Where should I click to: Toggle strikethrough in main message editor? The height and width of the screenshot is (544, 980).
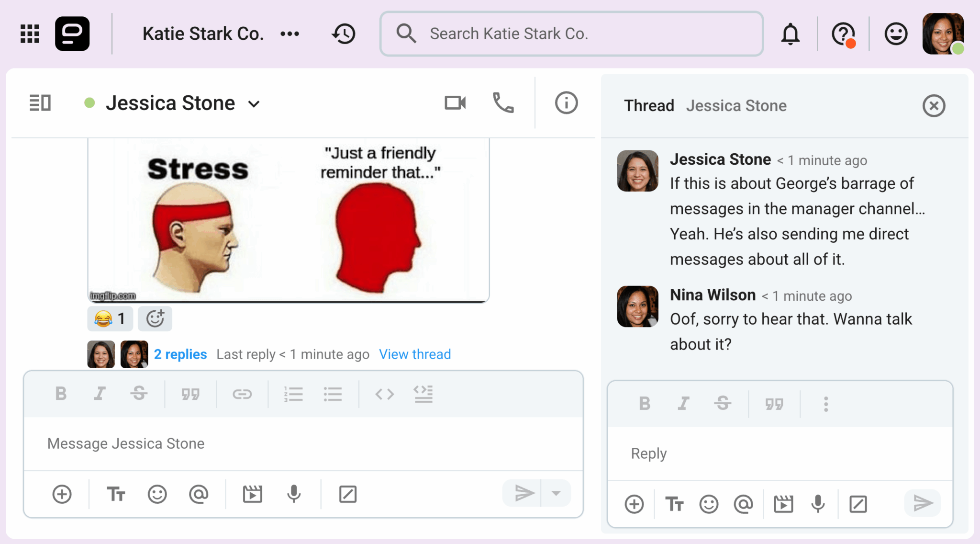click(x=139, y=394)
